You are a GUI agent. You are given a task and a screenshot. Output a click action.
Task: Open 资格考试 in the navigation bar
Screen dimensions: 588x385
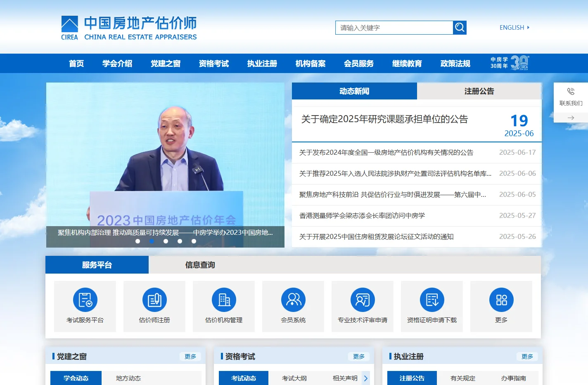click(x=214, y=64)
